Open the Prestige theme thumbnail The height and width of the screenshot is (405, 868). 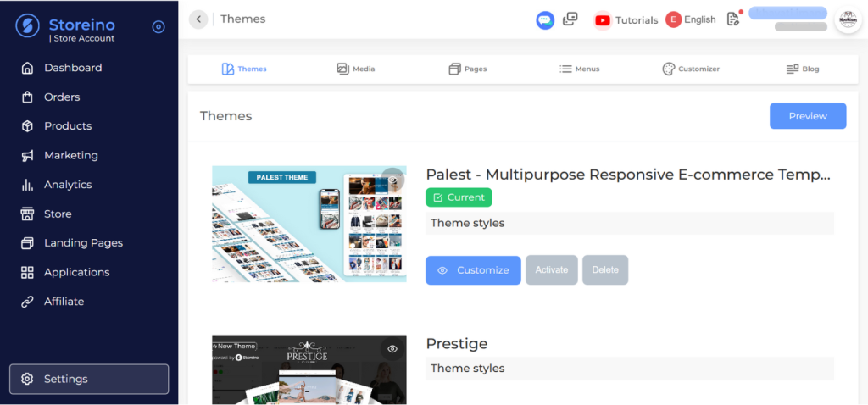pyautogui.click(x=309, y=369)
